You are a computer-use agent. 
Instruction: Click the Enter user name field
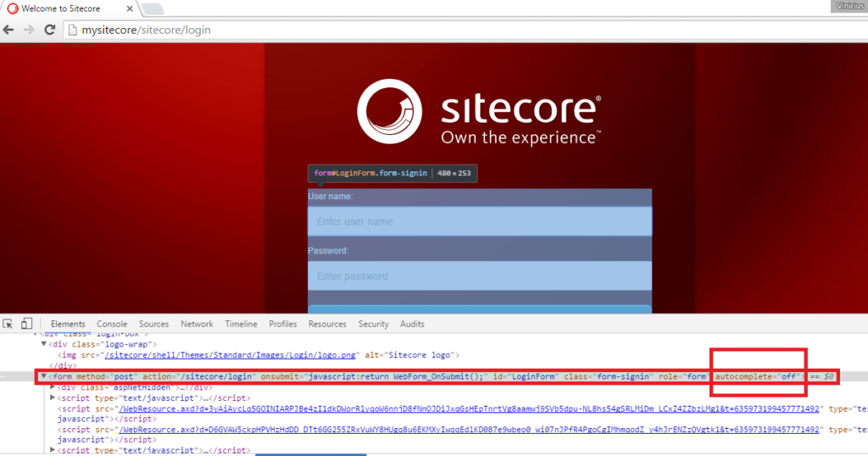480,221
